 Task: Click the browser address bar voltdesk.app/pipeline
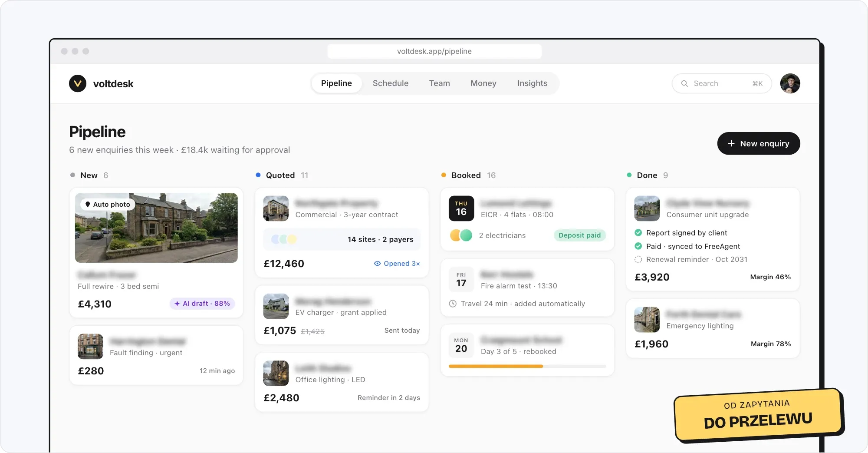pos(434,51)
